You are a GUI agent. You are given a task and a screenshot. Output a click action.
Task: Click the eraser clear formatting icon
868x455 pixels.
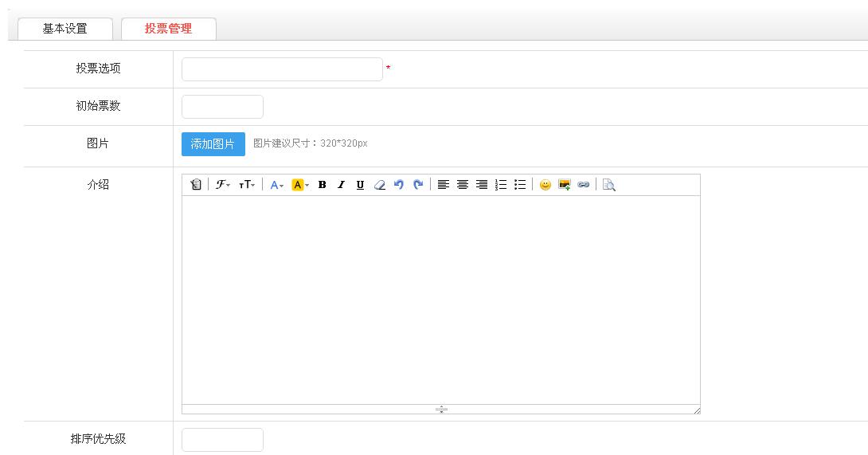click(x=380, y=185)
